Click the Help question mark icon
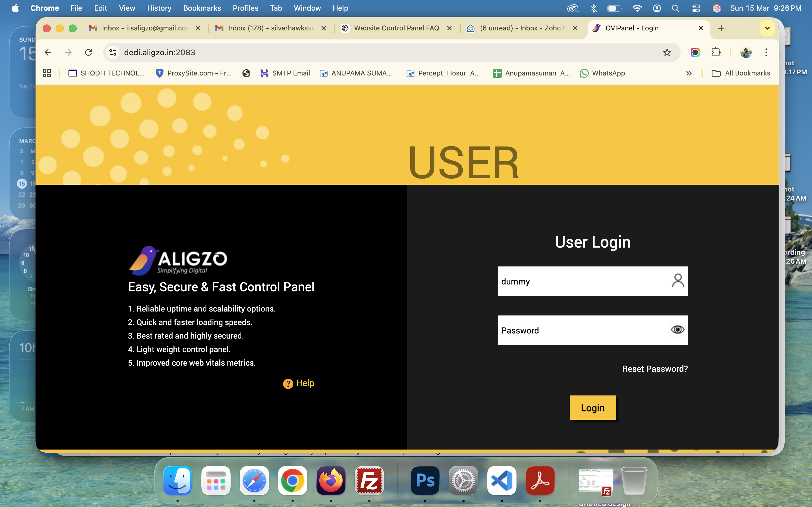This screenshot has width=812, height=507. (x=288, y=384)
